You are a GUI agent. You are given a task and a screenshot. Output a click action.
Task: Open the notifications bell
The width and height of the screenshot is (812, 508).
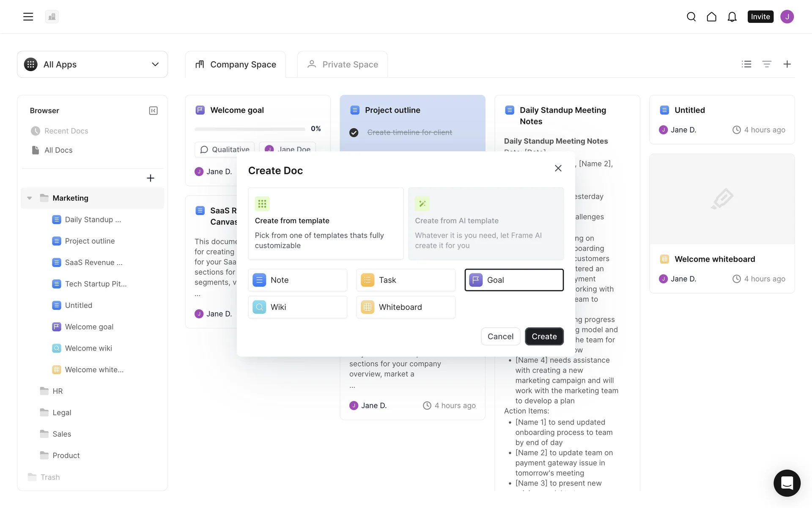[x=732, y=17]
